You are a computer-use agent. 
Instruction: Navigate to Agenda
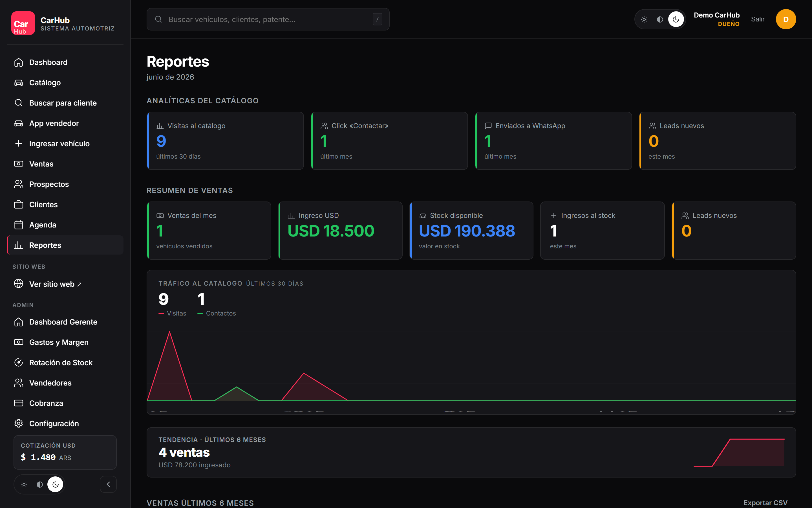point(65,225)
